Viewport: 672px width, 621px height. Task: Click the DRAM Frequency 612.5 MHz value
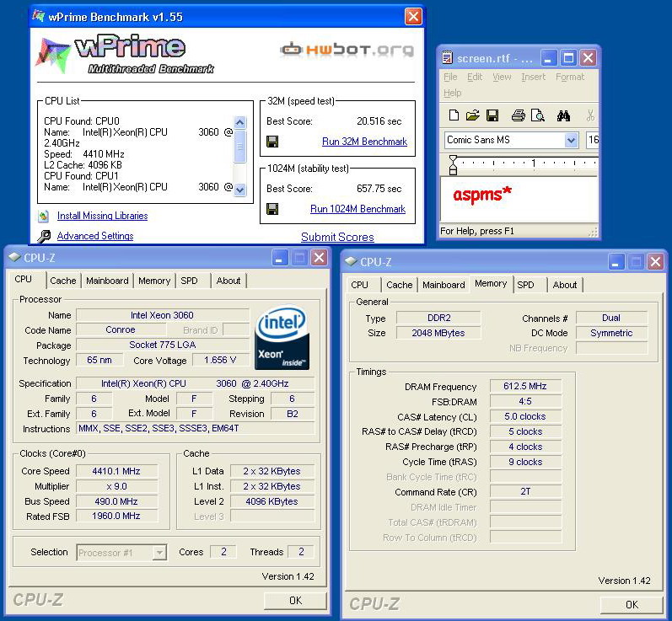525,386
